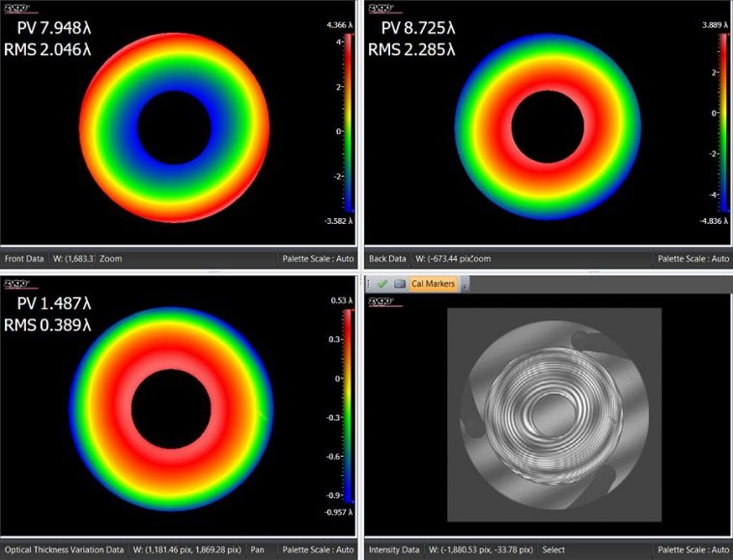
Task: Click the Front Data color scale bar
Action: click(x=348, y=126)
